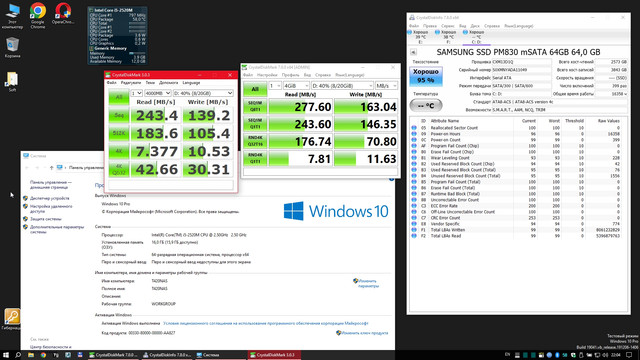Open Защита системы link

(45, 219)
